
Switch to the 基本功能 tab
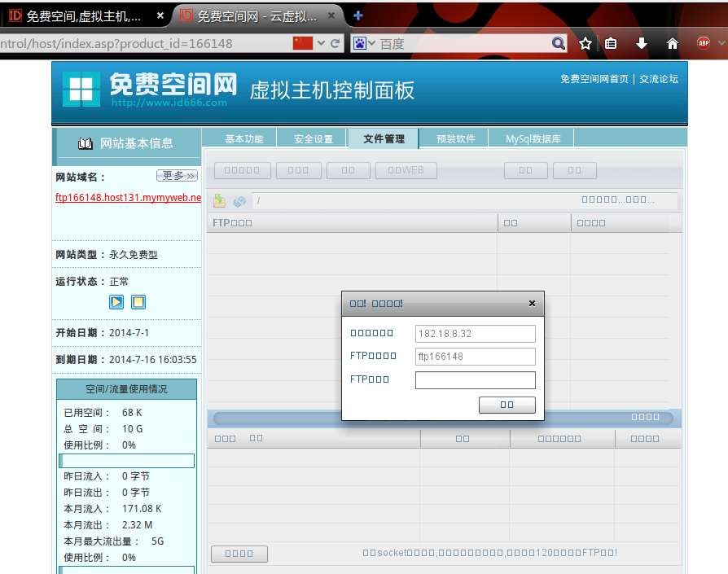coord(244,138)
